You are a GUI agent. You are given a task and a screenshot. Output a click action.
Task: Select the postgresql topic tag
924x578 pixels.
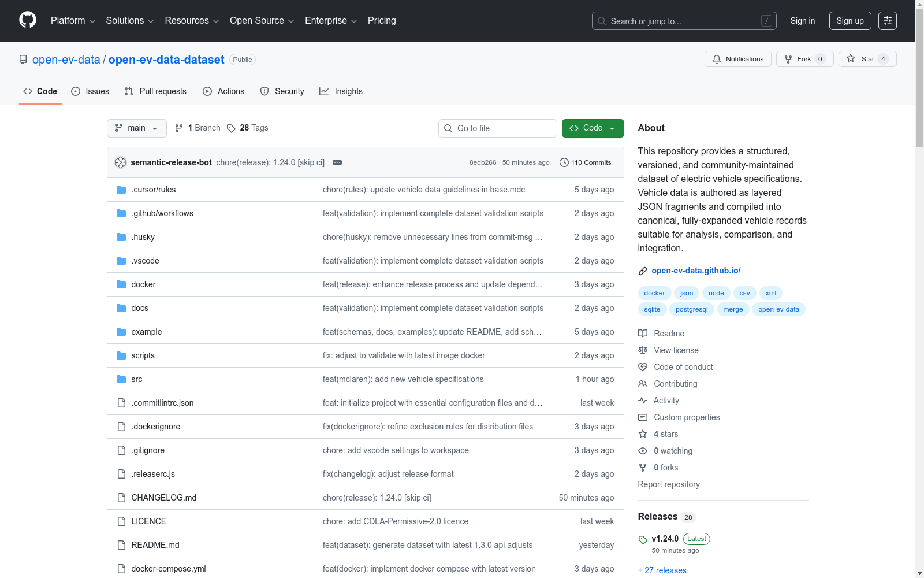(x=692, y=309)
